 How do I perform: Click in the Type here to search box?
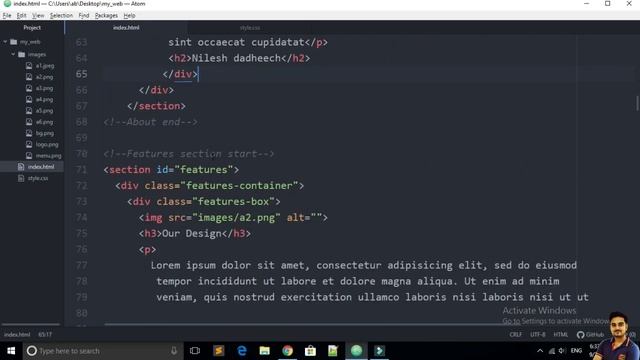tap(104, 351)
